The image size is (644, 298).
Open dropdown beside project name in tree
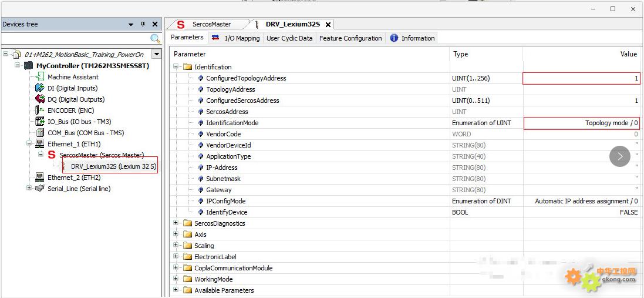(156, 54)
